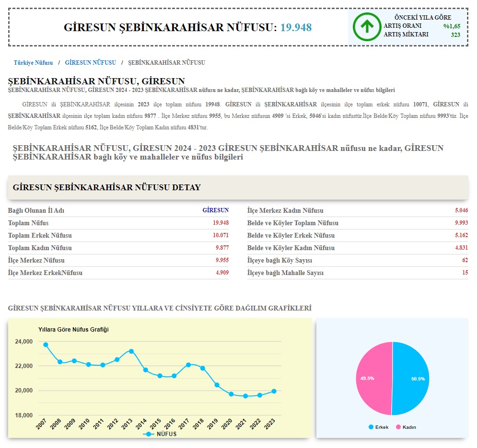Image resolution: width=477 pixels, height=448 pixels.
Task: Click the 24,000 y-axis label
Action: point(23,342)
